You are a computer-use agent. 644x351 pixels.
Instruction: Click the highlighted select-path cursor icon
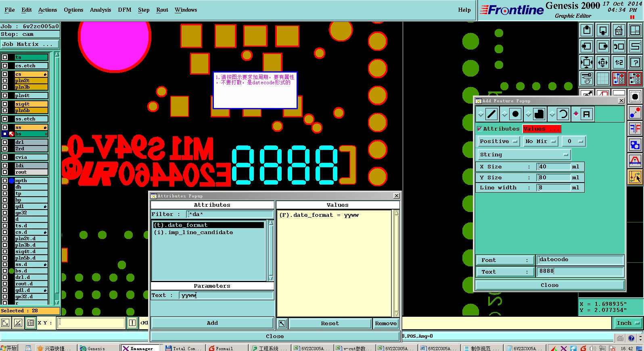pos(635,177)
